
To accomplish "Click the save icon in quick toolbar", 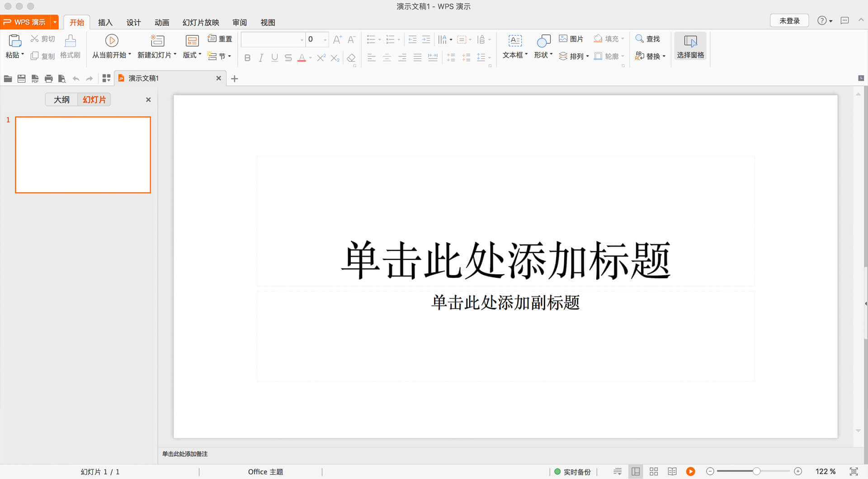I will 21,79.
